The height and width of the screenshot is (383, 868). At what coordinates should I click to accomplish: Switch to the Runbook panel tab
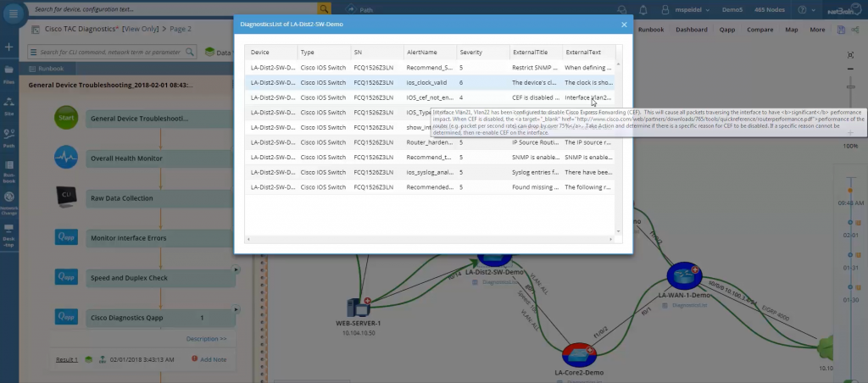(47, 69)
